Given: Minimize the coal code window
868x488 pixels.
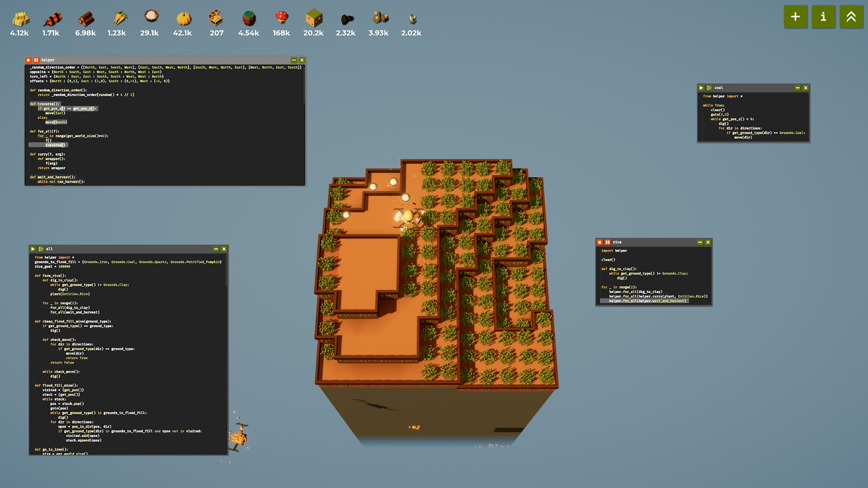Looking at the screenshot, I should tap(798, 88).
